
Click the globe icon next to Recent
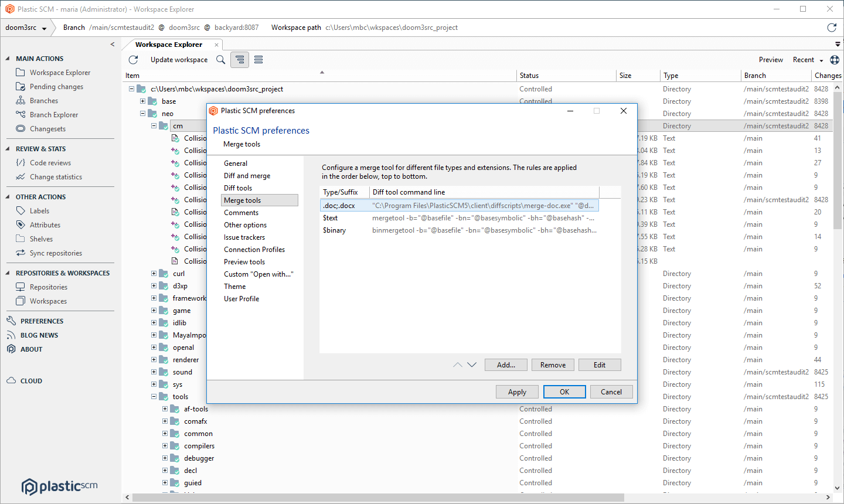835,60
